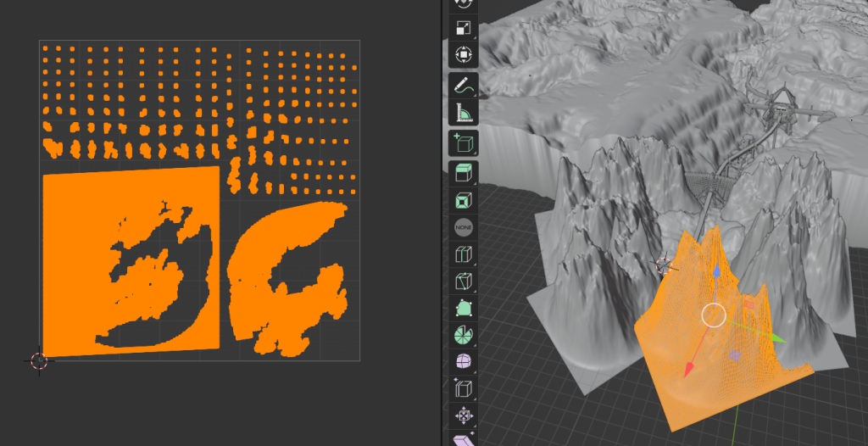868x446 pixels.
Task: Select the Extrude Region tool
Action: click(x=464, y=173)
